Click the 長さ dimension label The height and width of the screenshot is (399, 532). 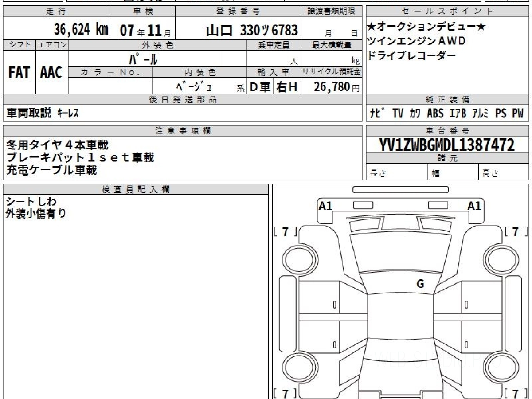[378, 174]
